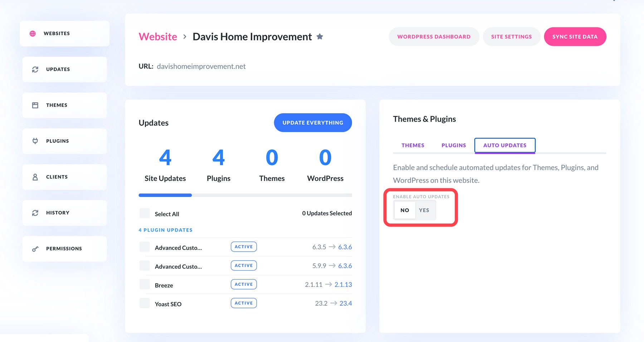Enable auto updates by clicking YES
This screenshot has height=342, width=644.
424,210
